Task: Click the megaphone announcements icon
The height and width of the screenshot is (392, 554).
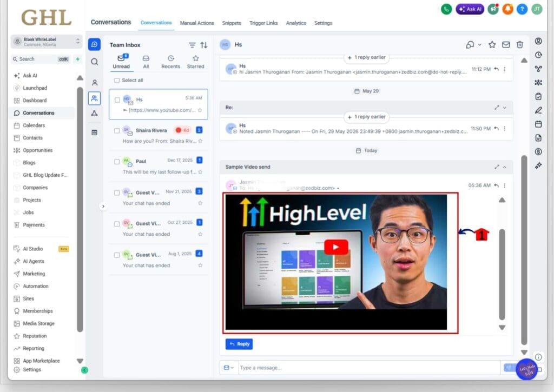Action: (493, 9)
